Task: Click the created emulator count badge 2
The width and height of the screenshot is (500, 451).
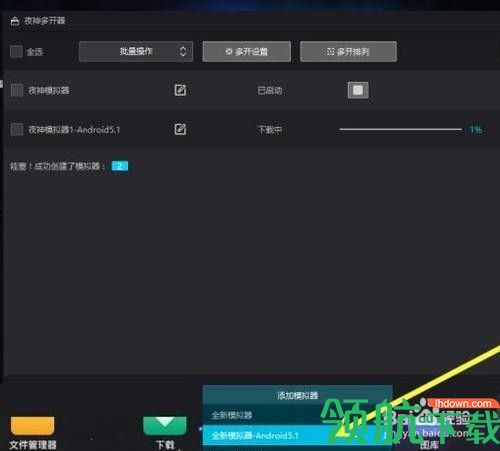Action: (x=120, y=166)
